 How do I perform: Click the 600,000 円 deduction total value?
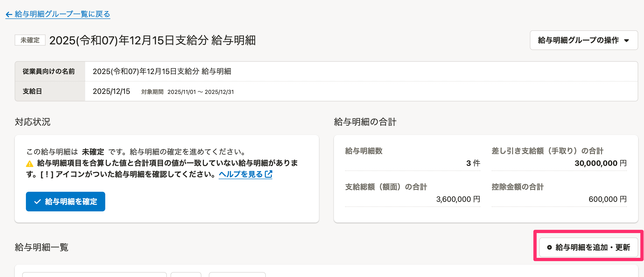[x=607, y=199]
